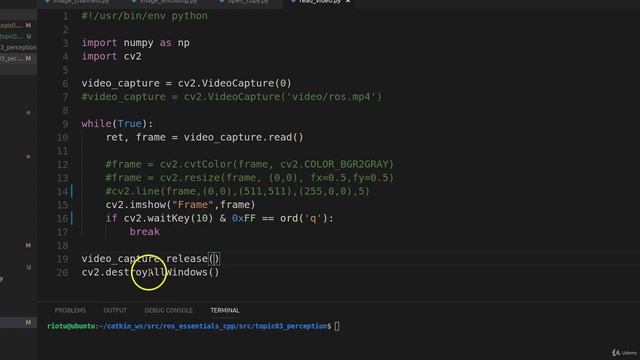640x360 pixels.
Task: Select line number 20 in the gutter
Action: pyautogui.click(x=62, y=272)
